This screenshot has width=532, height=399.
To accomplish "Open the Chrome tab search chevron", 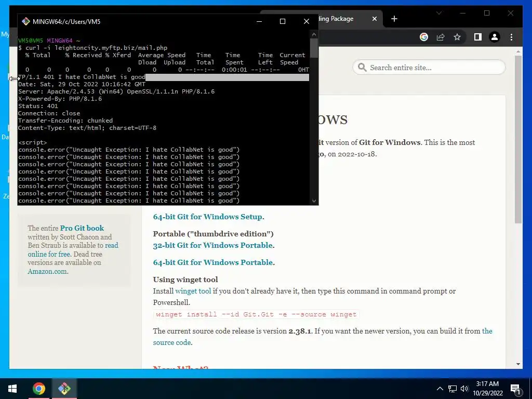I will click(x=438, y=13).
